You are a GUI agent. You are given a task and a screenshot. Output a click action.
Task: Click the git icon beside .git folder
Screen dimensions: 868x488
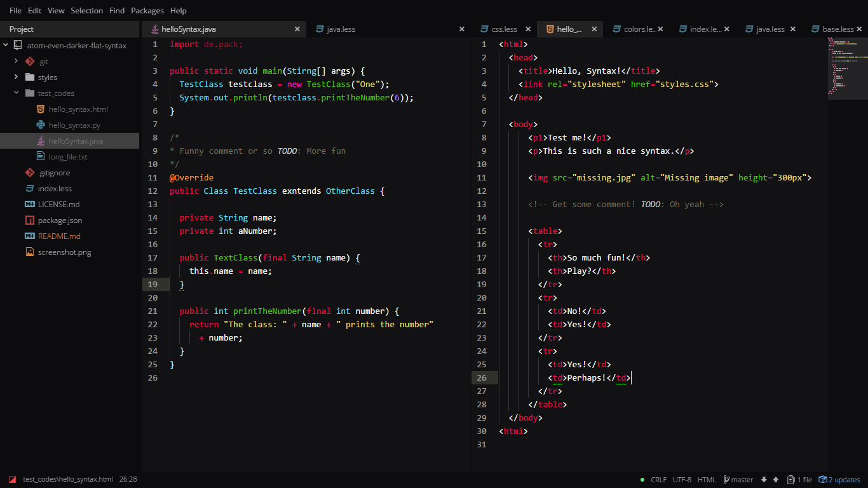(29, 62)
